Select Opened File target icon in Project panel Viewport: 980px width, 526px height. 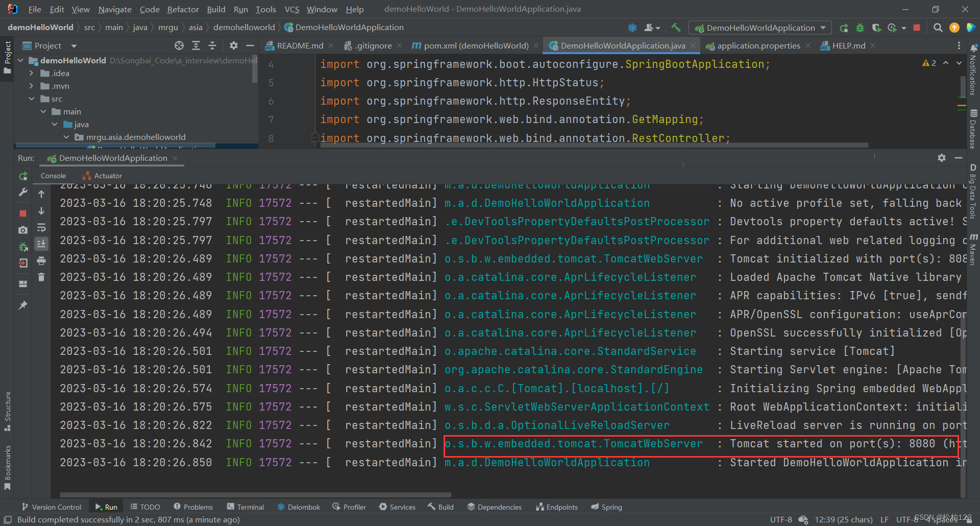(179, 45)
